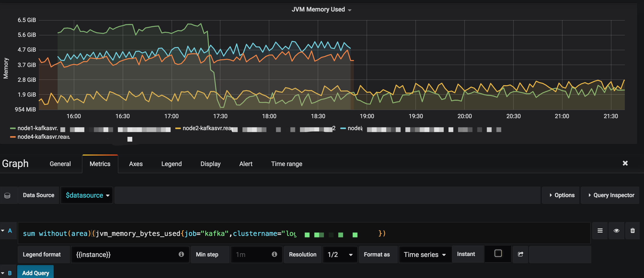Switch to the Axes tab
Screen dimensions: 644x278
136,164
